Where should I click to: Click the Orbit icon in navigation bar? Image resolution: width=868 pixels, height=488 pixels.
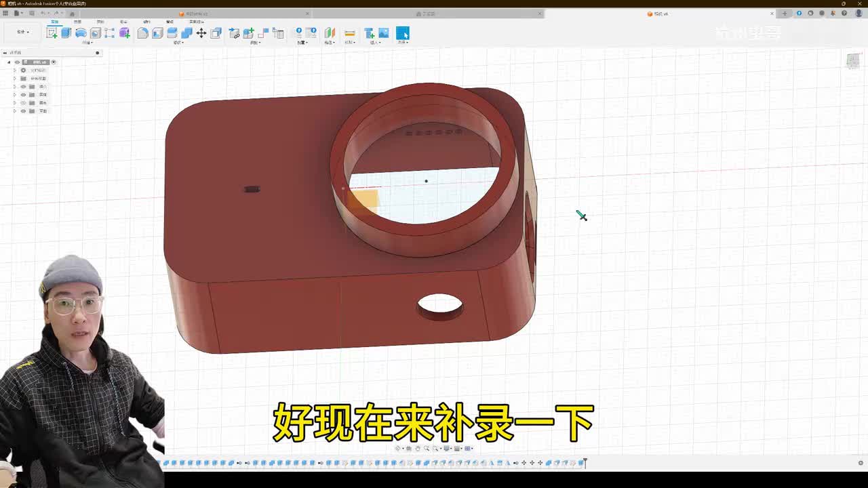[398, 448]
